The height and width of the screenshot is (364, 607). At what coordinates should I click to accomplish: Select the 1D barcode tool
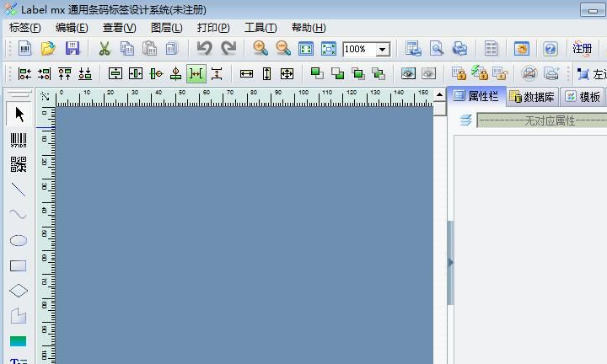click(x=18, y=140)
